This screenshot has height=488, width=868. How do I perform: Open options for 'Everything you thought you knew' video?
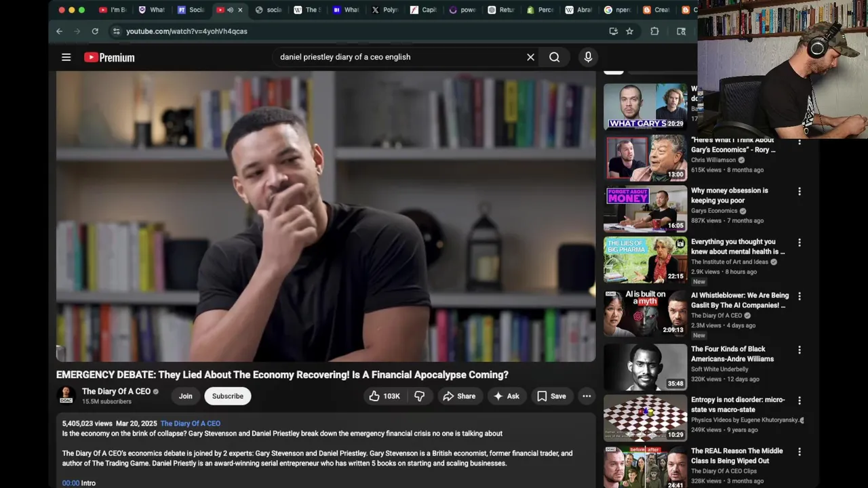pos(800,243)
